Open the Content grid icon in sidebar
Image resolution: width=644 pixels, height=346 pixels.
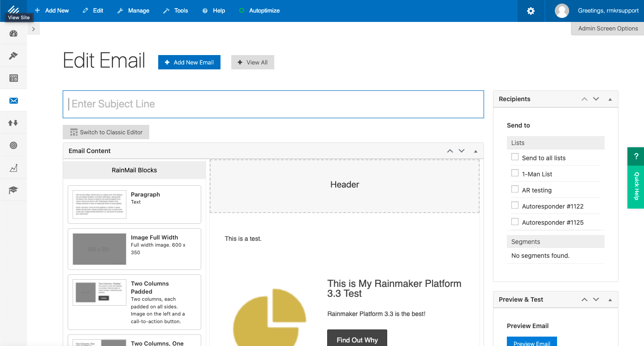pos(13,77)
